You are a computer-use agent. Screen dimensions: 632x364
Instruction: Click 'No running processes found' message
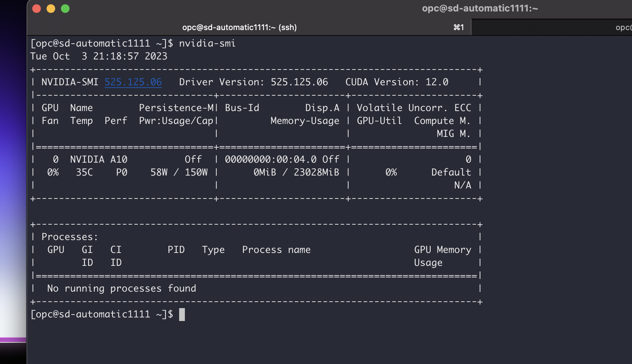122,288
